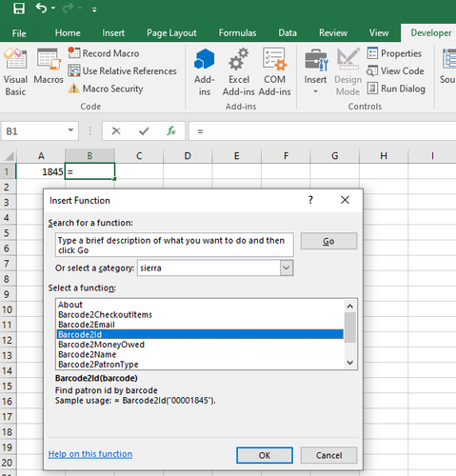This screenshot has height=476, width=456.
Task: Open COM Add-ins dialog
Action: 274,72
